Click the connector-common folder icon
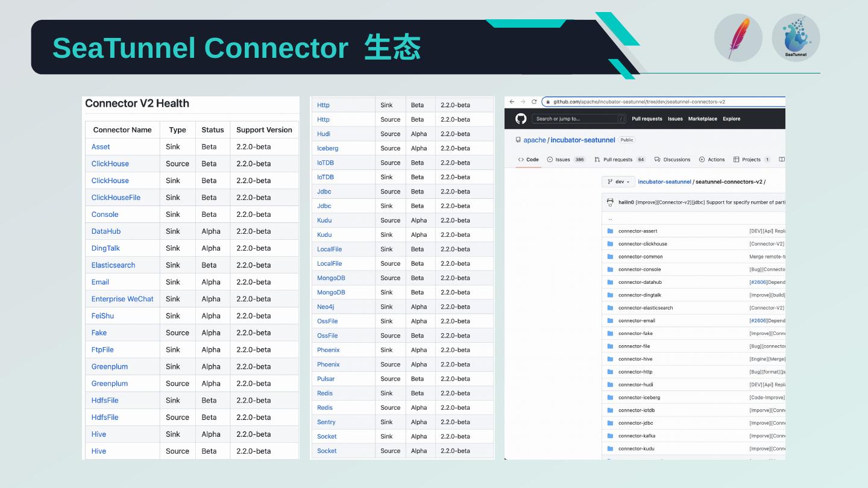The image size is (868, 488). click(610, 257)
